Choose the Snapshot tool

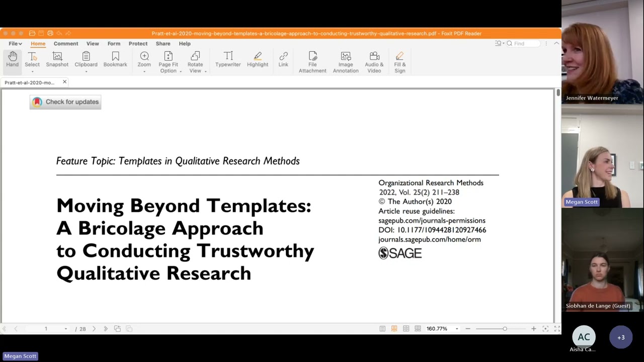[x=57, y=59]
